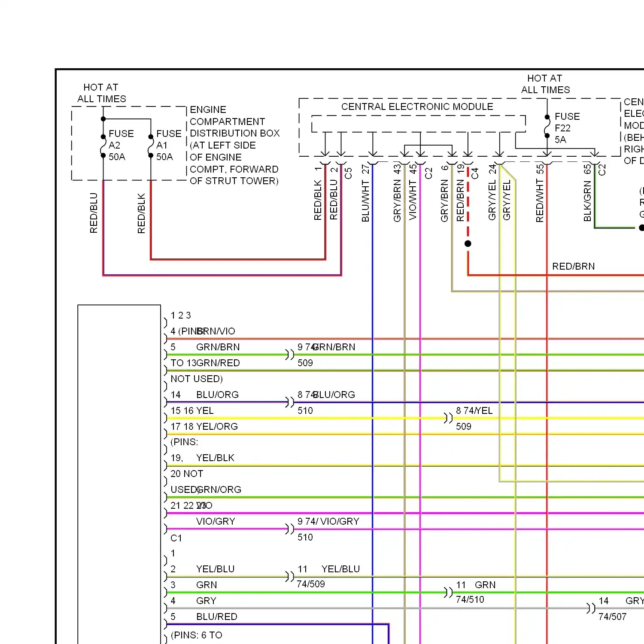644x644 pixels.
Task: Click the horizontal RED/BRN wire label
Action: click(x=573, y=266)
